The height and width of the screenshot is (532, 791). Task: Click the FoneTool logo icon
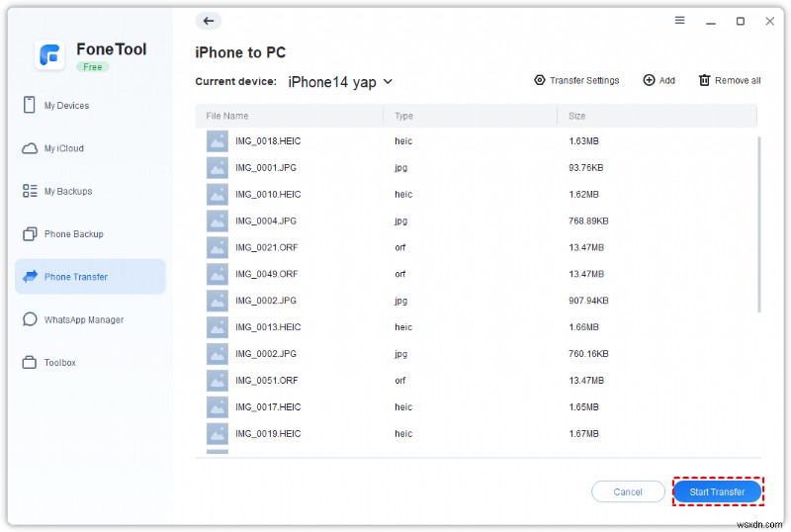pos(49,54)
